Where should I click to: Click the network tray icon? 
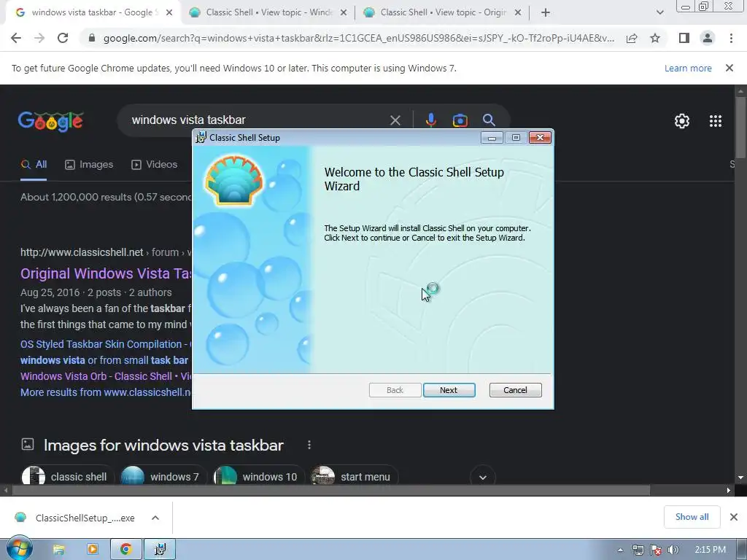pyautogui.click(x=638, y=550)
